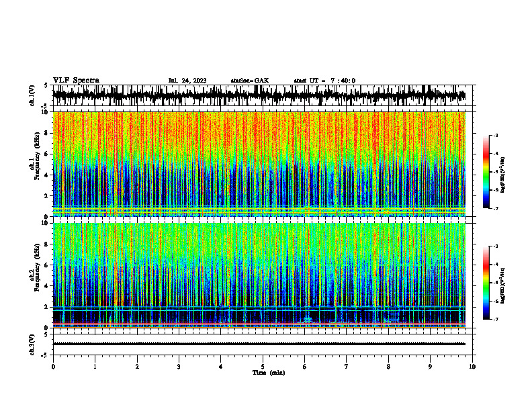Click the ch.2 colorbar scale

tap(486, 283)
